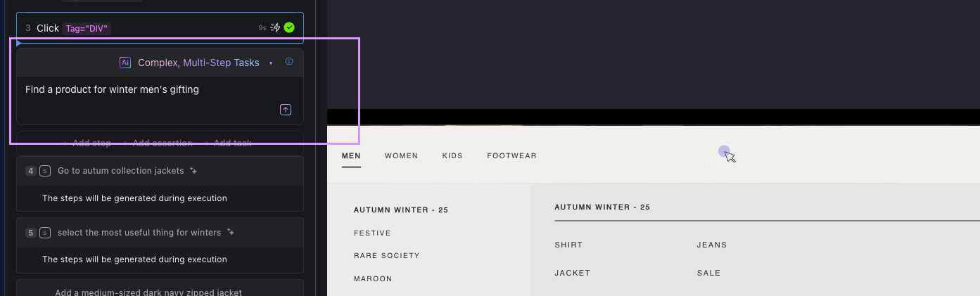
Task: Select step 3 Click Tag="DIV" row
Action: tap(141, 28)
